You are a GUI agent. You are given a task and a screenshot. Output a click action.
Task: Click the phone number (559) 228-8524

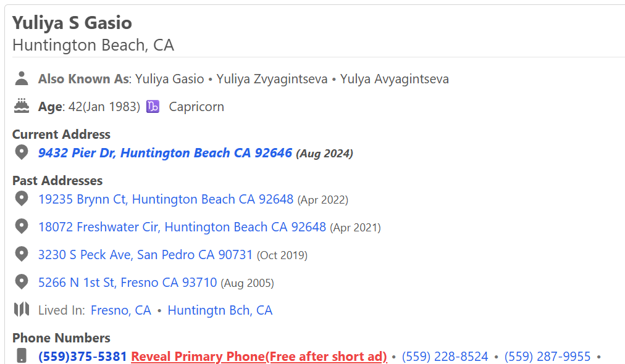tap(445, 357)
